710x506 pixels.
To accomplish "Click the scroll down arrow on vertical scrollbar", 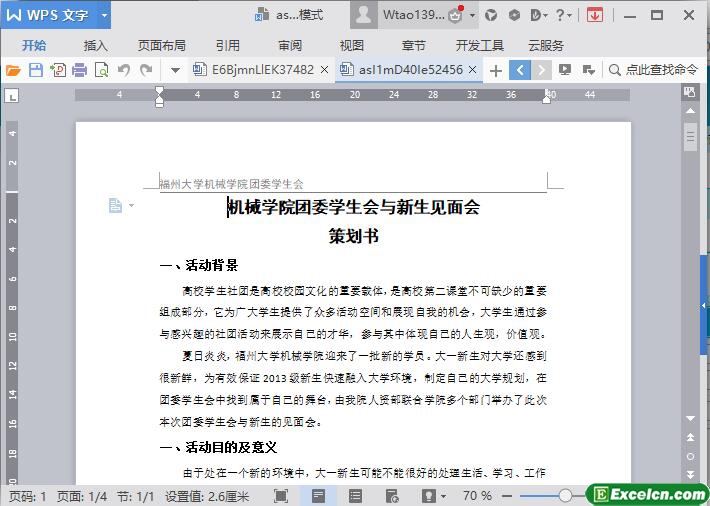I will point(690,418).
